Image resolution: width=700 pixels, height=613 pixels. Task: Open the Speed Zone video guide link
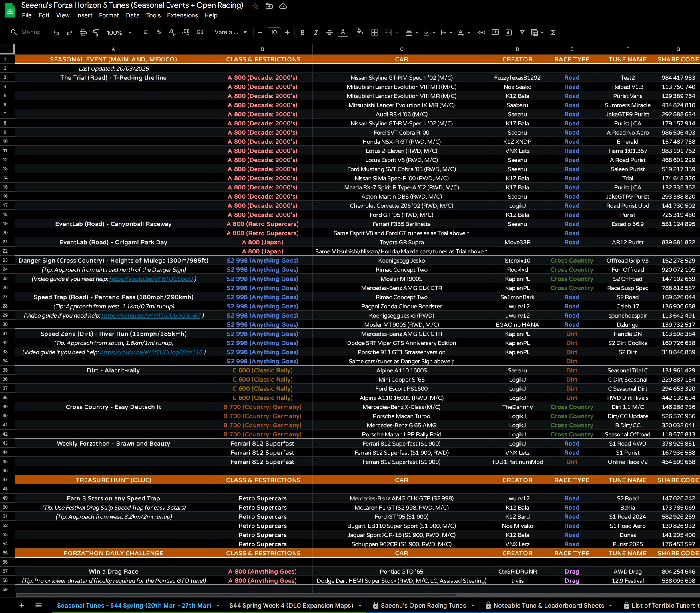click(x=151, y=352)
